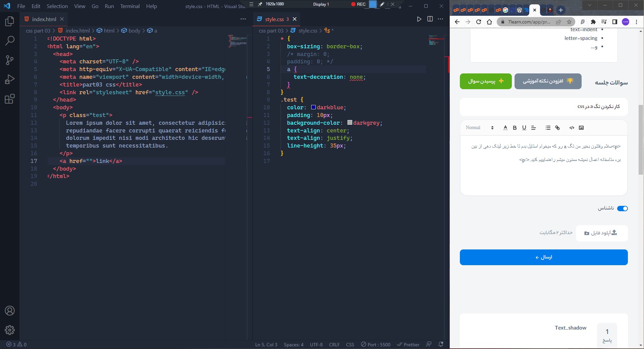Click Spaces: 4 indentation selector
The height and width of the screenshot is (349, 644).
click(293, 344)
